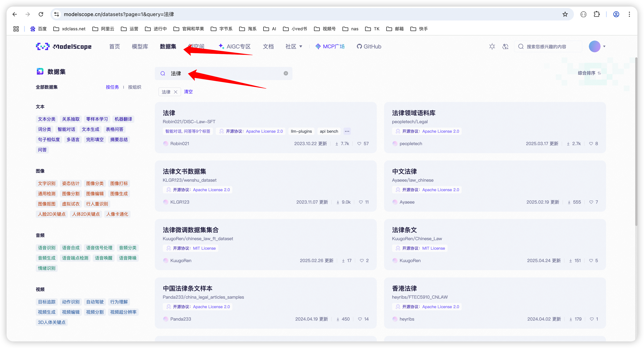Click the ModelScope logo
This screenshot has height=348, width=644.
[64, 47]
